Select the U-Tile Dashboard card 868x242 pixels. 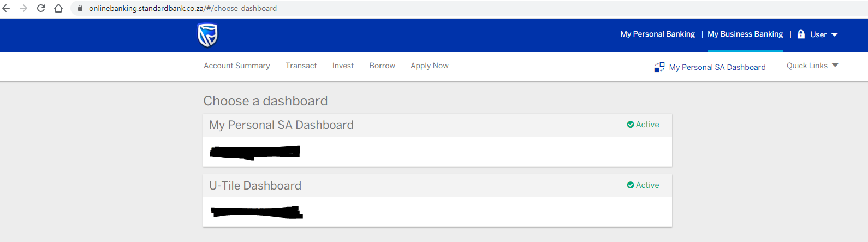coord(437,200)
